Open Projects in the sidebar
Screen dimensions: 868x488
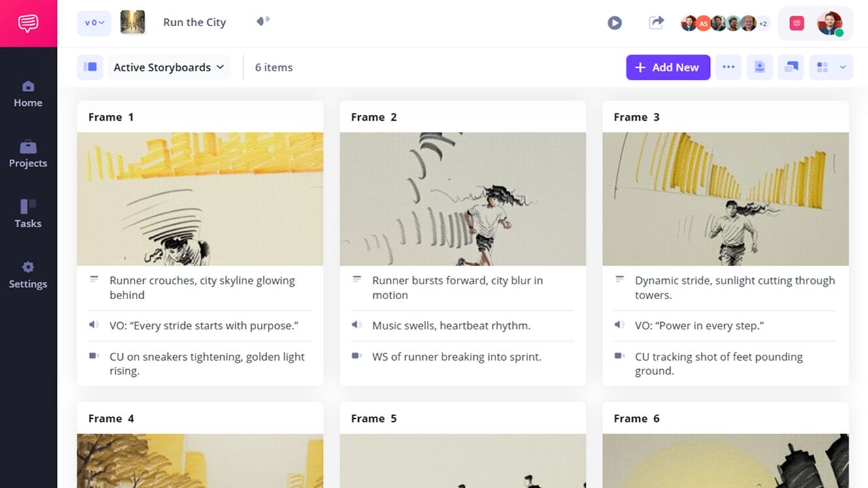coord(28,155)
